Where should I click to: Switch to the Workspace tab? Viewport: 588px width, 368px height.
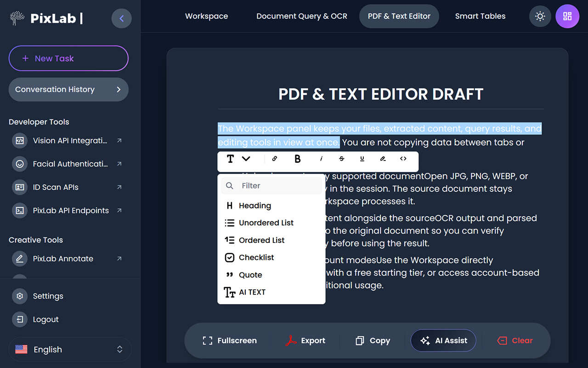point(206,16)
